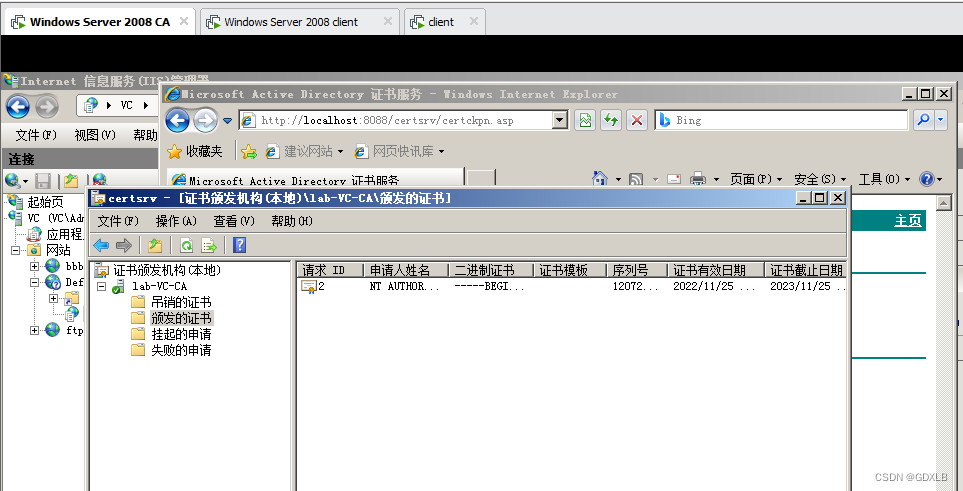Image resolution: width=963 pixels, height=491 pixels.
Task: Click the certsrv refresh toolbar icon
Action: click(186, 246)
